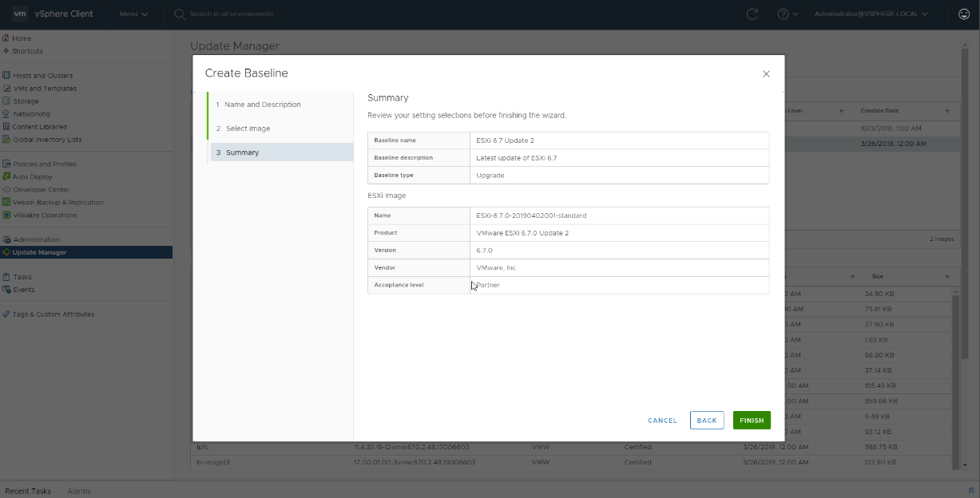The image size is (980, 498).
Task: Select the 10/3/2018, 1:00 AM image row
Action: 871,128
